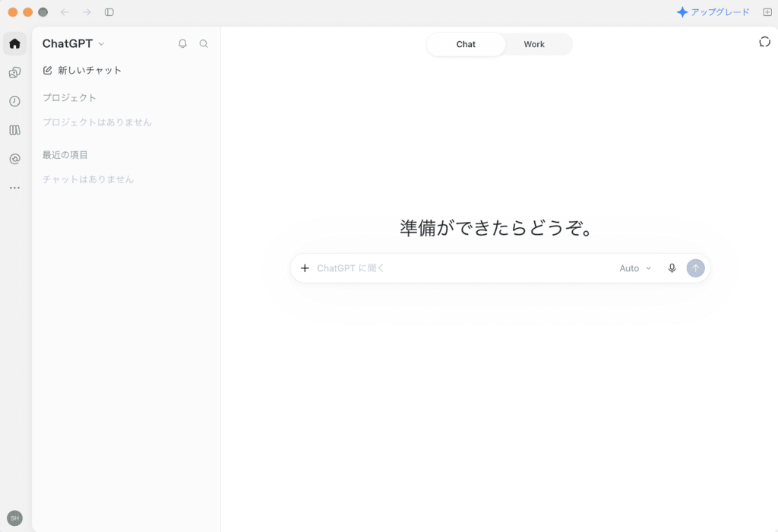Start a temporary chat via dashed-circle icon
778x532 pixels.
764,43
